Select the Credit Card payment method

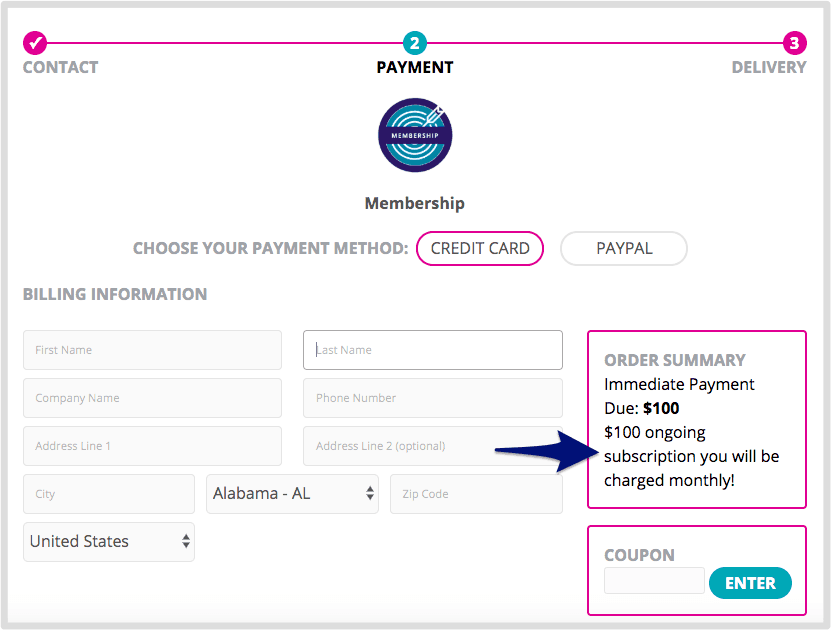click(x=480, y=248)
